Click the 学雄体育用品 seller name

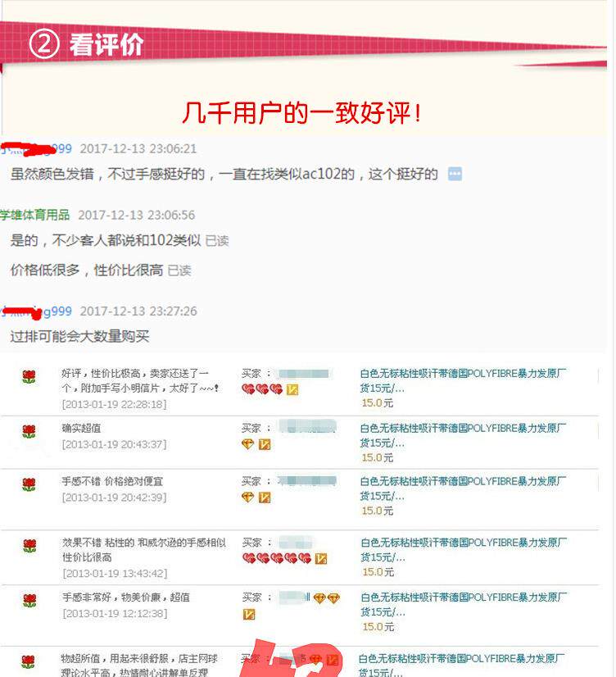(34, 215)
